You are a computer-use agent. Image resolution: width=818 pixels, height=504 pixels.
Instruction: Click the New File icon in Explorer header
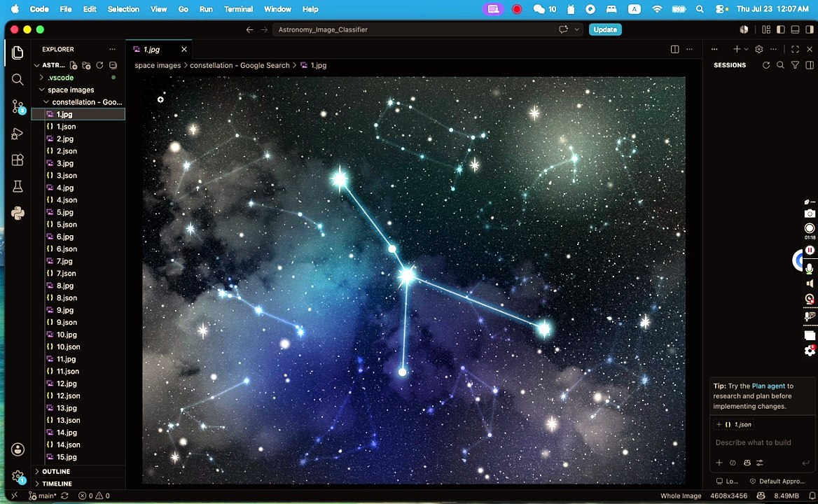(74, 65)
